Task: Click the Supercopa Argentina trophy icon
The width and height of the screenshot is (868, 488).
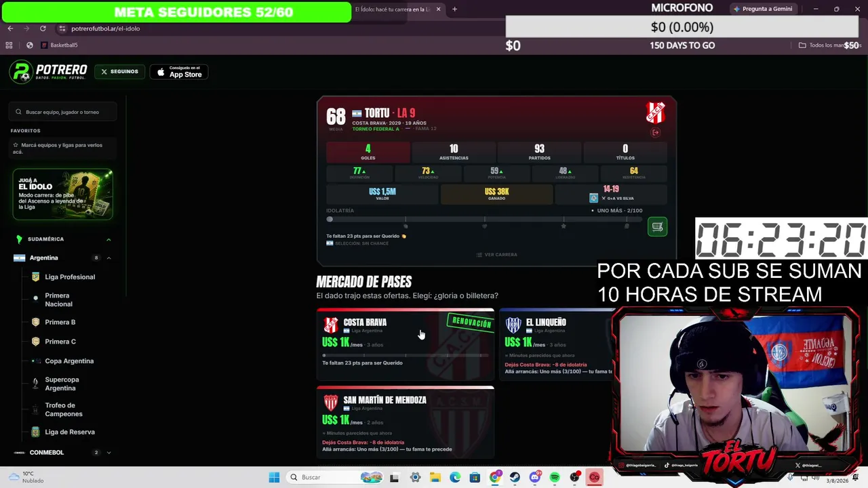Action: click(x=35, y=384)
